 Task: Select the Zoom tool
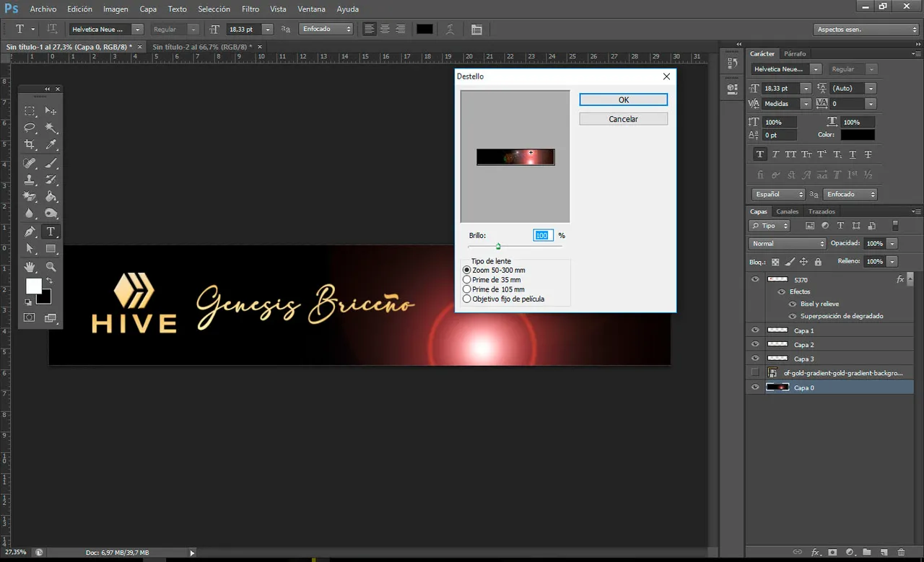(51, 267)
